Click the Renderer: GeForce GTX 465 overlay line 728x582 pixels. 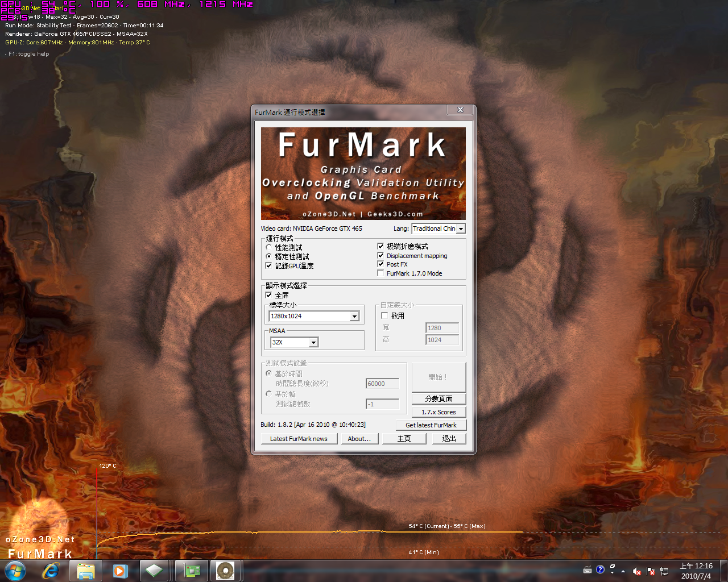click(76, 34)
